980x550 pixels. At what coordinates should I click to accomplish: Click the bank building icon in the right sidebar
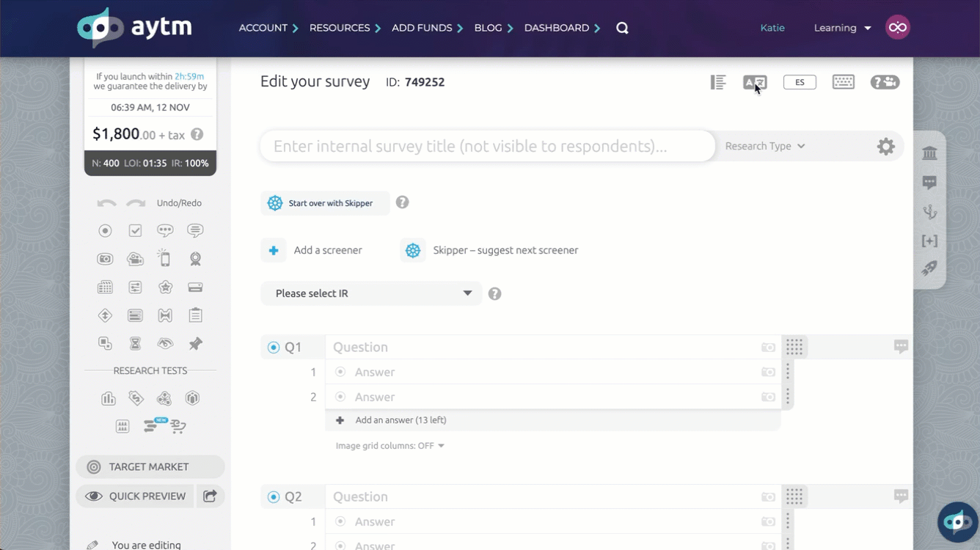[x=929, y=153]
